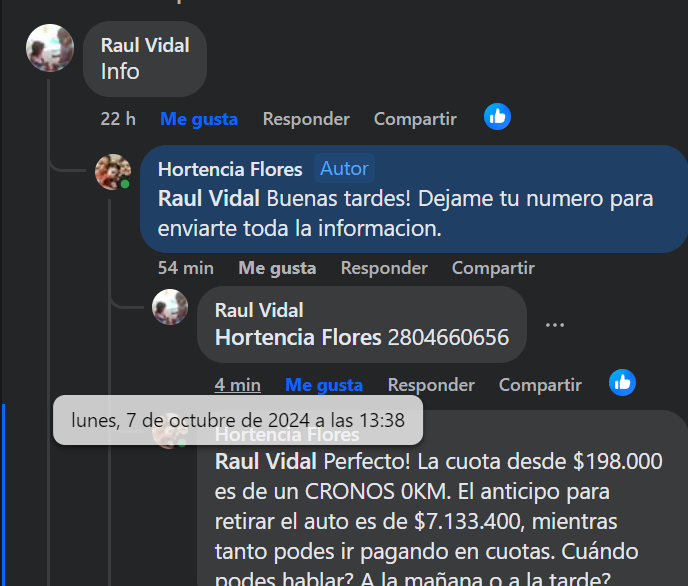Viewport: 688px width, 586px height.
Task: Open Raul Vidal's avatar next to phone number reply
Action: [170, 307]
